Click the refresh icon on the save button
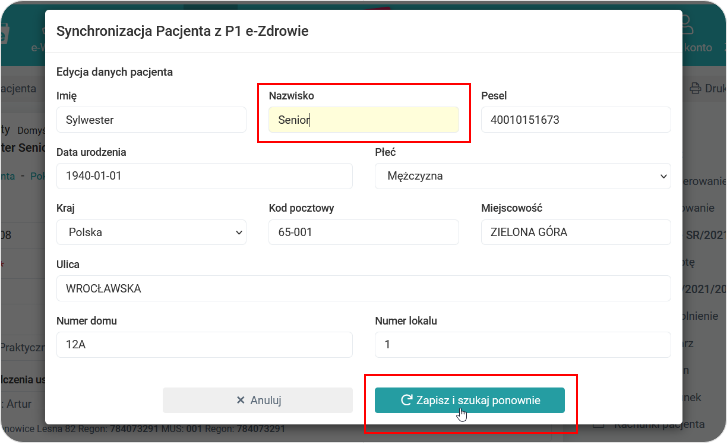Viewport: 727px width, 443px height. pos(406,400)
